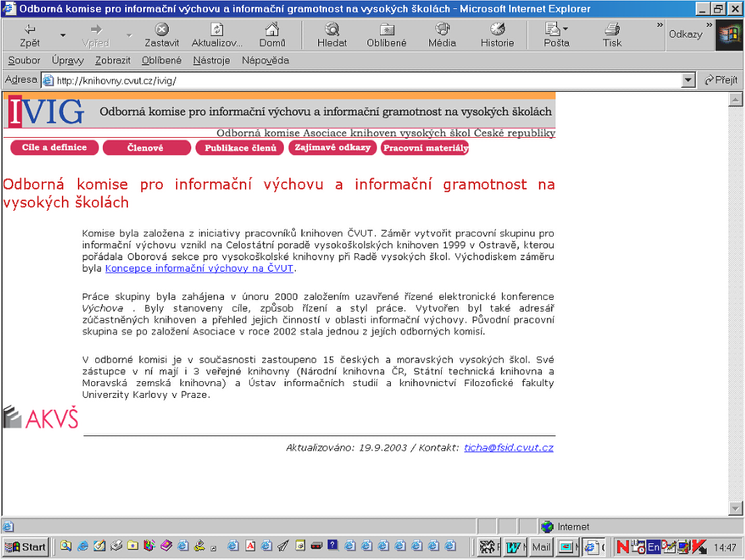Print page with Tisk icon

click(x=612, y=29)
